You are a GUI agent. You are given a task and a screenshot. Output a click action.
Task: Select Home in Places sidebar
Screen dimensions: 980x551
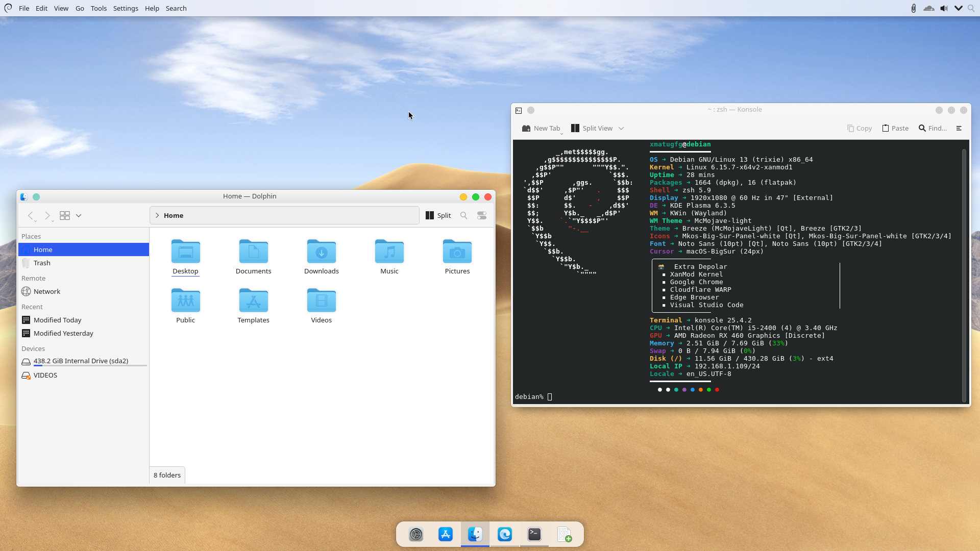(x=84, y=249)
